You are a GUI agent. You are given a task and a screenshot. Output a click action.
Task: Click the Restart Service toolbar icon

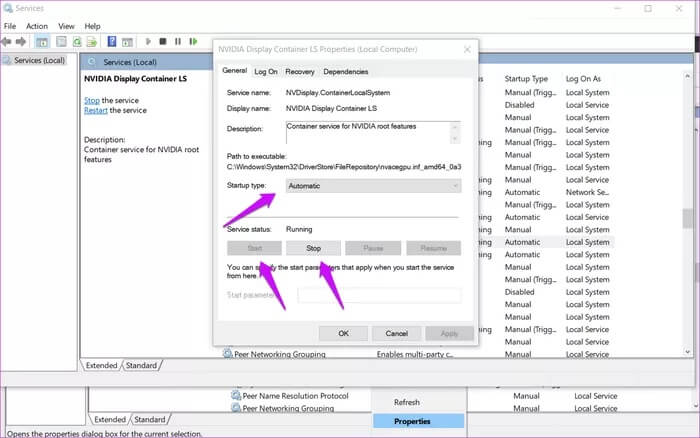pos(193,42)
